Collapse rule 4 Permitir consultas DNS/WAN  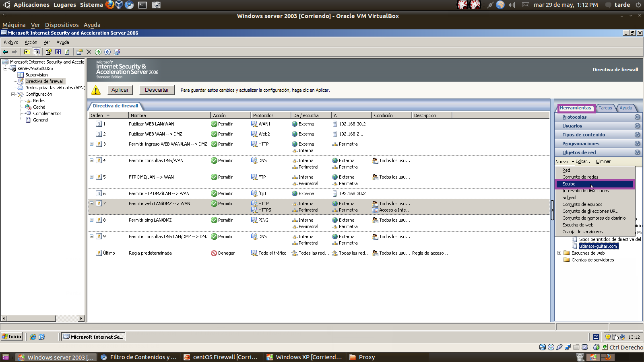point(91,160)
